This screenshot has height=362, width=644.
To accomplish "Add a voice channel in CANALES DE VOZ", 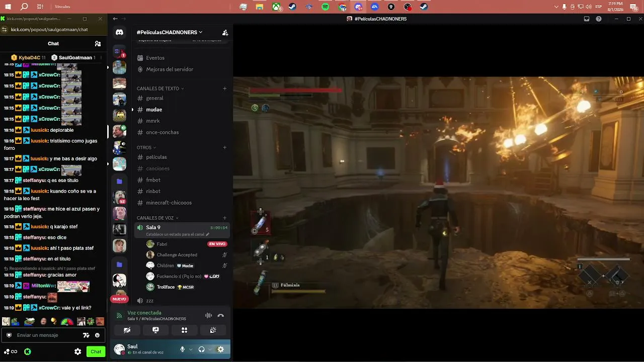I will [x=225, y=218].
